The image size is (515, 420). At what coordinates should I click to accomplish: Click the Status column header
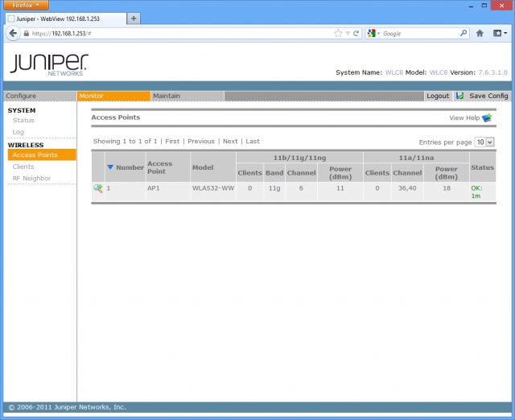click(483, 167)
